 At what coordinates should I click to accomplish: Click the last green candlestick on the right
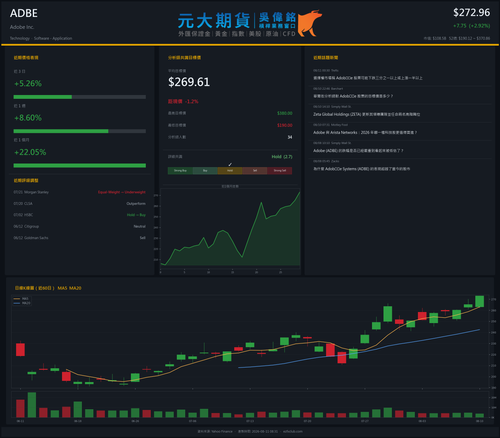480,301
